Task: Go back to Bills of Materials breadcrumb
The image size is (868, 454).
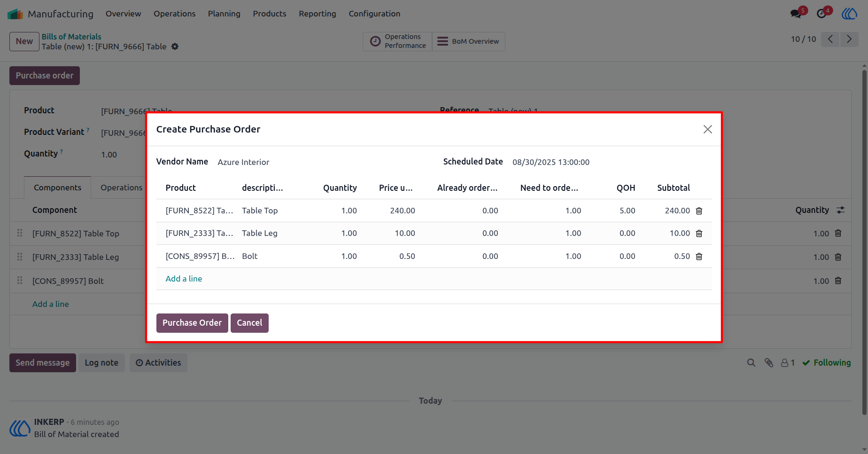Action: click(71, 37)
